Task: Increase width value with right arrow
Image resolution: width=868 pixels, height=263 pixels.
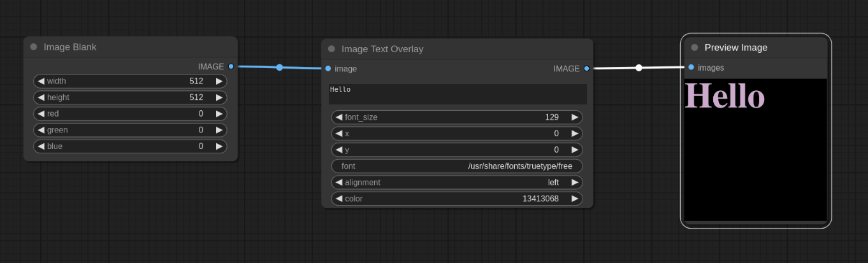Action: 219,81
